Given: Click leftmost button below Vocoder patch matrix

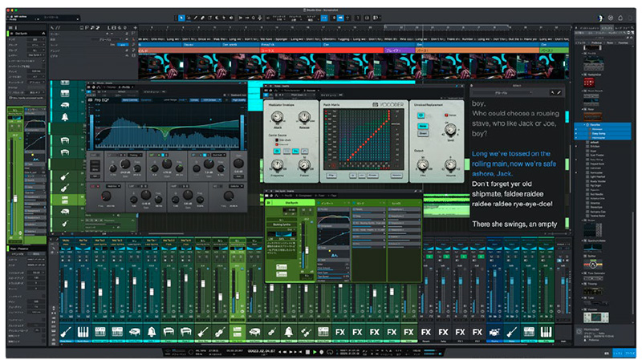Looking at the screenshot, I should [x=331, y=176].
